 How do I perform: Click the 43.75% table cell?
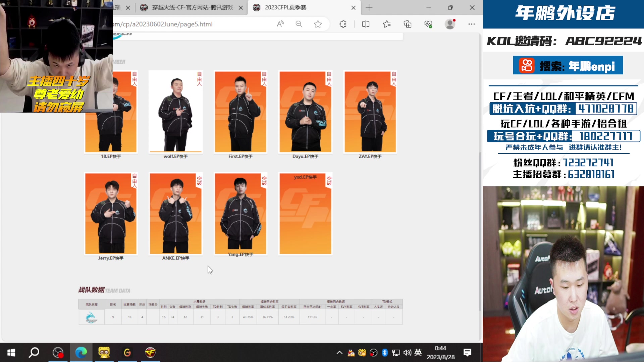pos(248,317)
